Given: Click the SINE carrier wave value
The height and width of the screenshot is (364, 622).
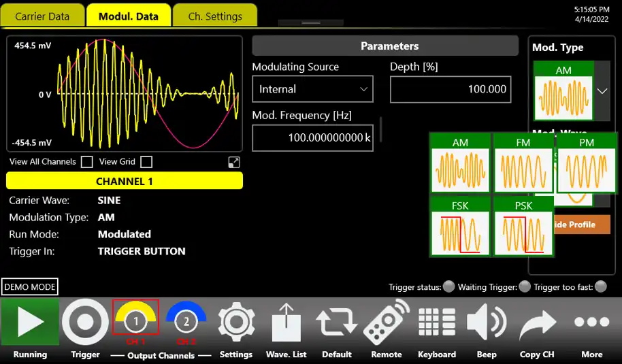Looking at the screenshot, I should tap(109, 200).
